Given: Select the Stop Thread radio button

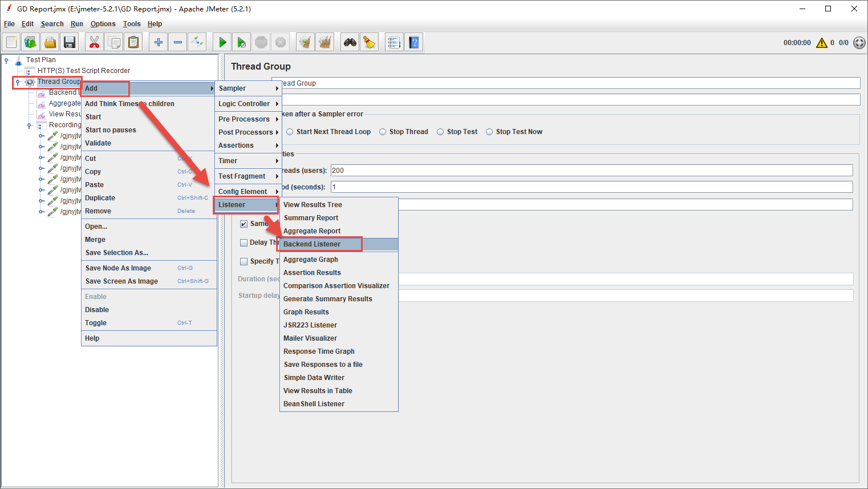Looking at the screenshot, I should (x=383, y=132).
